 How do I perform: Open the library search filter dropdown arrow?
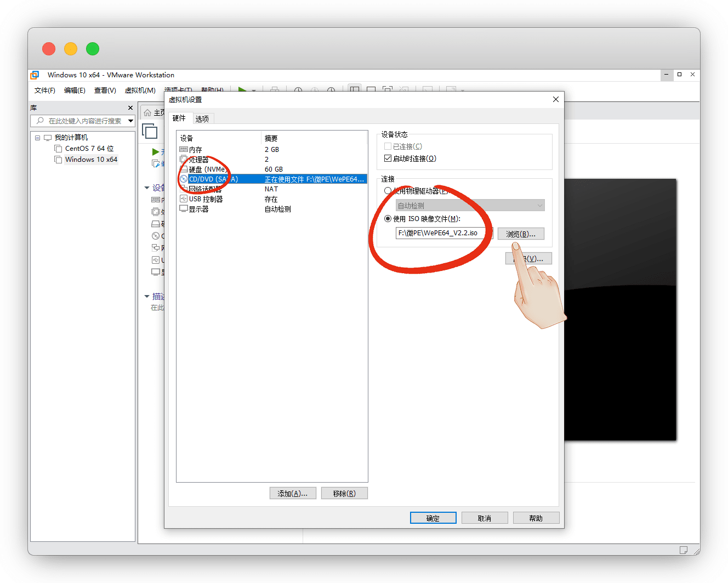130,121
